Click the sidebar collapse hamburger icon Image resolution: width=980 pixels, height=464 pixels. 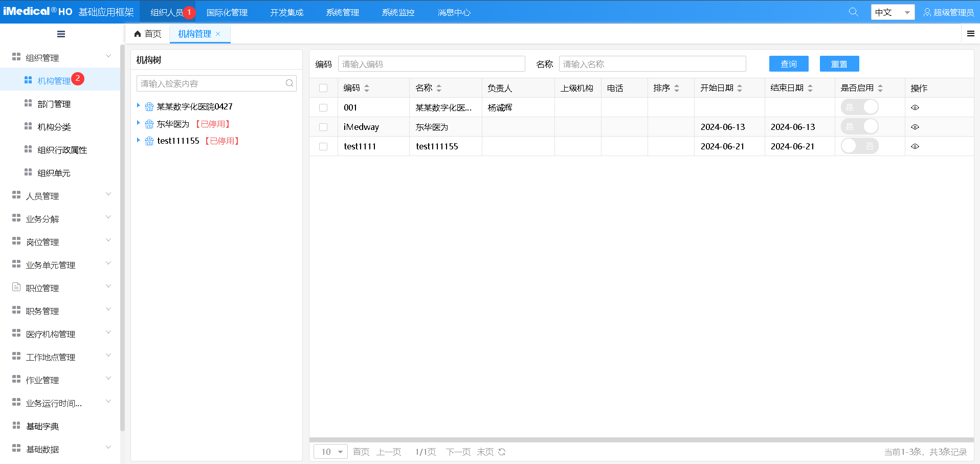pos(61,34)
